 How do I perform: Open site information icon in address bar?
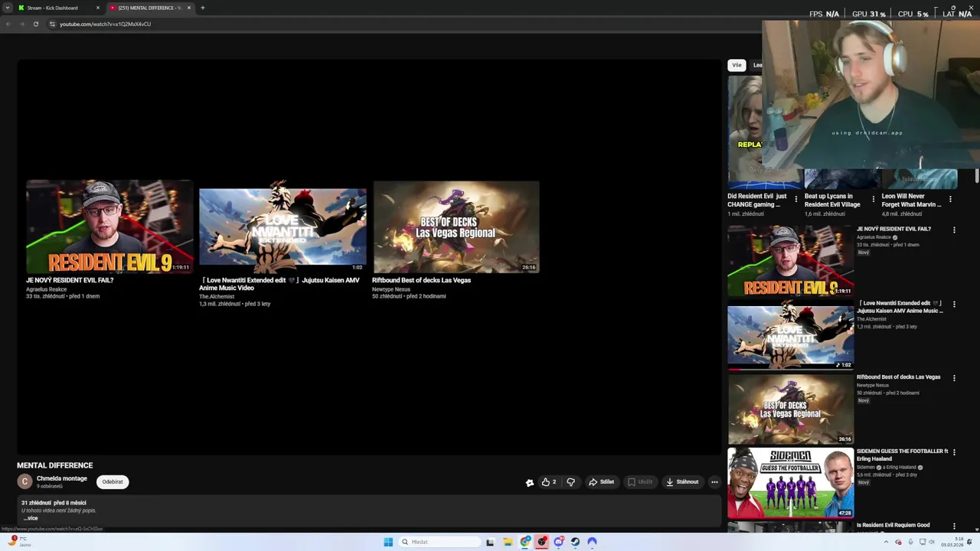[52, 24]
